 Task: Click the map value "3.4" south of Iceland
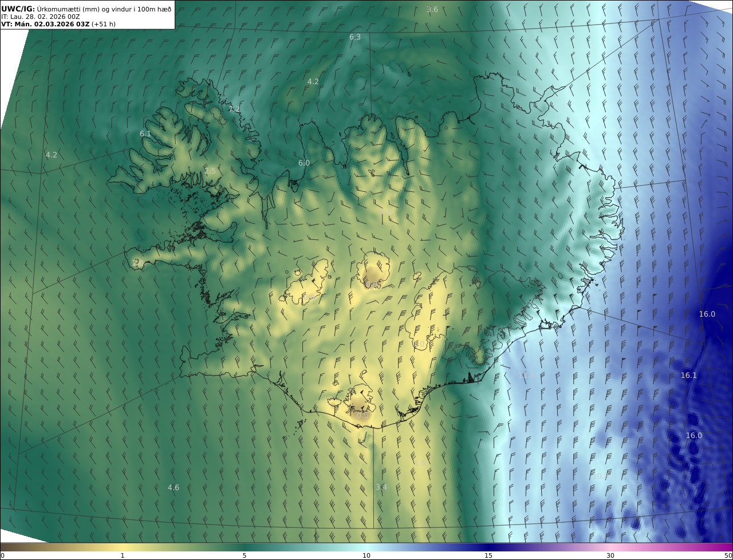point(381,487)
